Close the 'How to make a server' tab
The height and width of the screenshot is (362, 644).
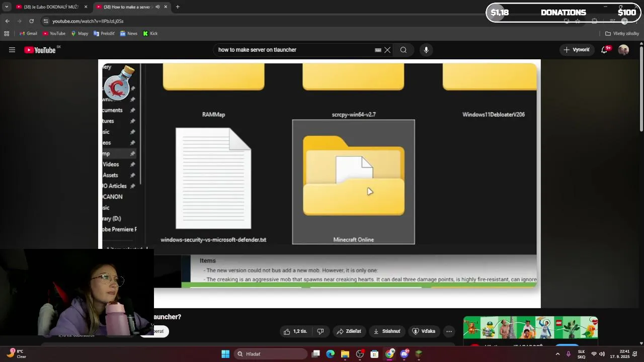166,7
